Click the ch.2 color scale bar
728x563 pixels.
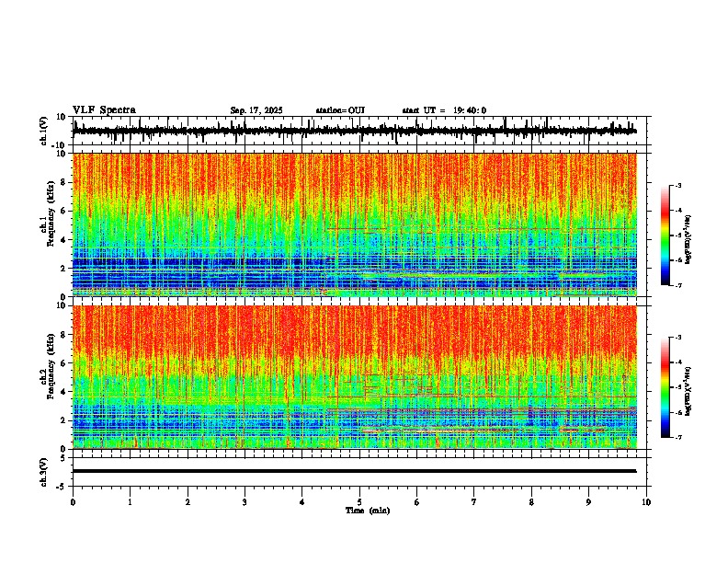point(665,387)
